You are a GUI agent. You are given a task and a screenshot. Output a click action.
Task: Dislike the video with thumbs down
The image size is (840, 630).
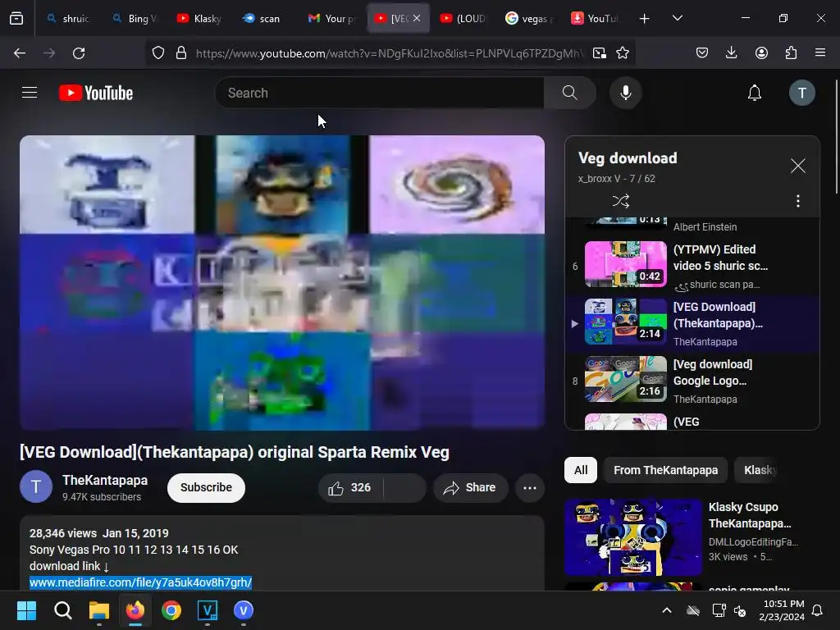click(x=405, y=488)
